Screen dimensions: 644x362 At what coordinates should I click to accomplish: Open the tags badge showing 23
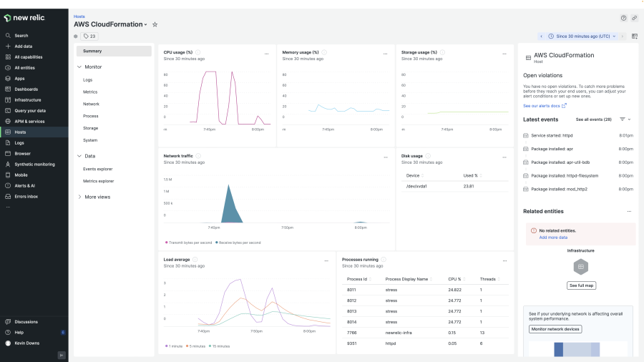pos(89,36)
